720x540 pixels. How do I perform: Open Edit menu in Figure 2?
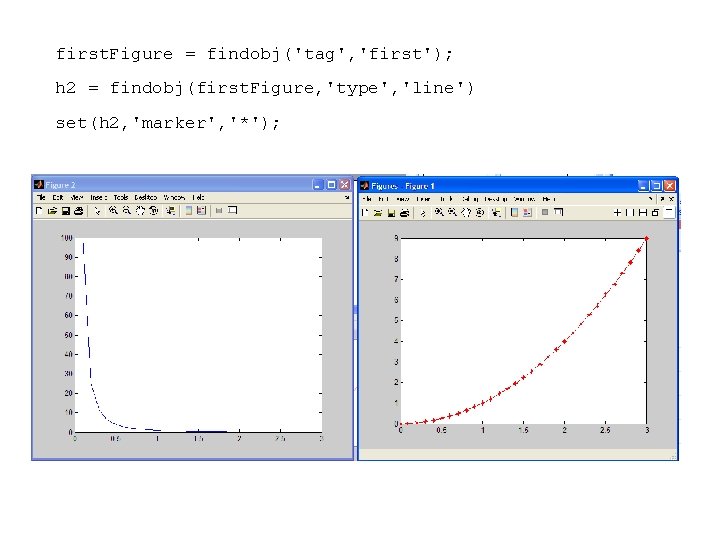[x=58, y=197]
